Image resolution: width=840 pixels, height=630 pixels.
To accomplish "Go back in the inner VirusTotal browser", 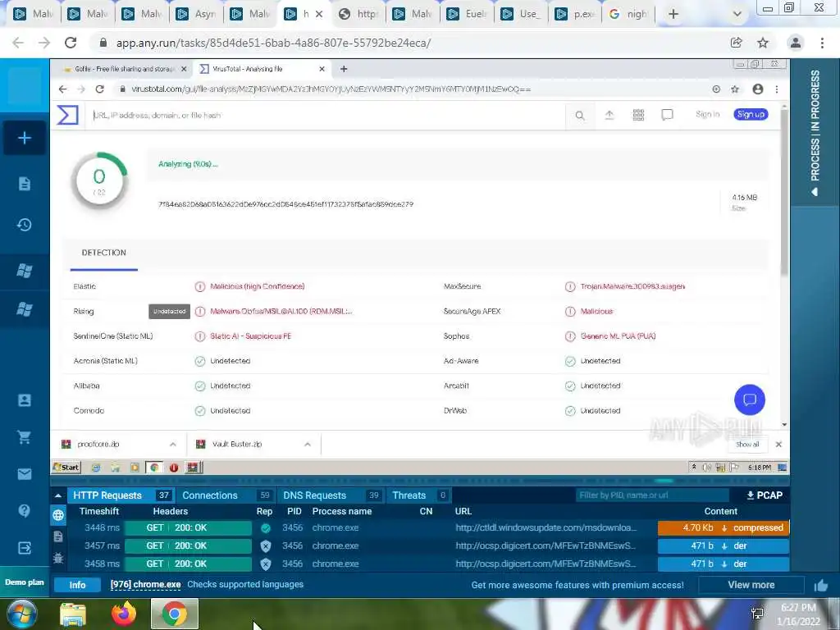I will click(62, 89).
